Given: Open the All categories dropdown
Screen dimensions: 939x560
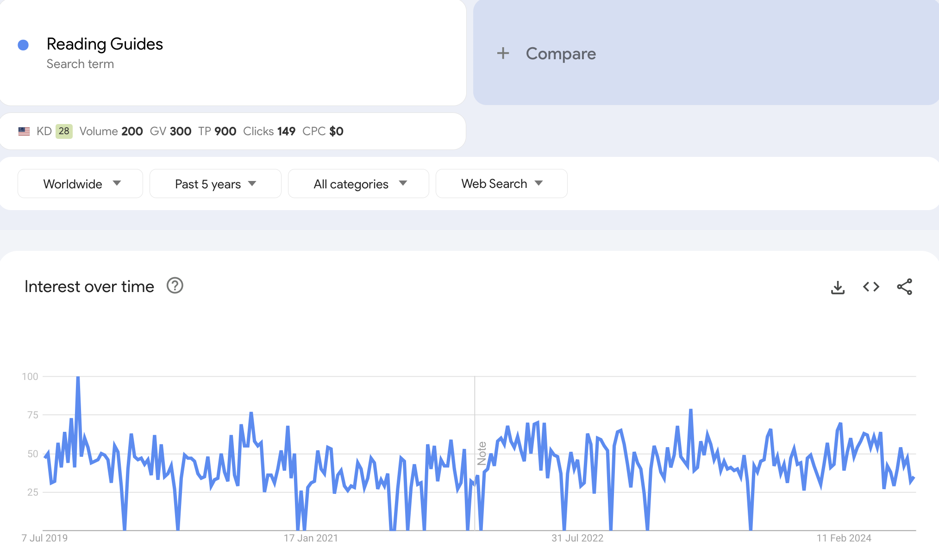Looking at the screenshot, I should pos(358,184).
